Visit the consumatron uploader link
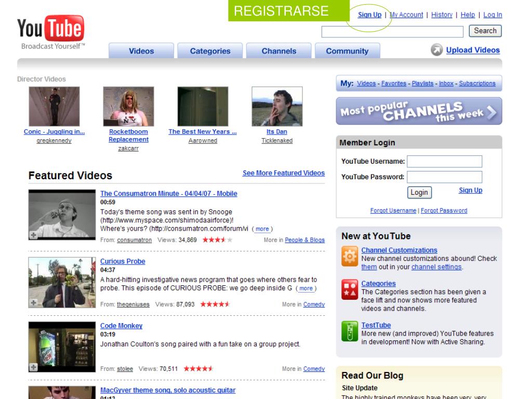 point(135,240)
